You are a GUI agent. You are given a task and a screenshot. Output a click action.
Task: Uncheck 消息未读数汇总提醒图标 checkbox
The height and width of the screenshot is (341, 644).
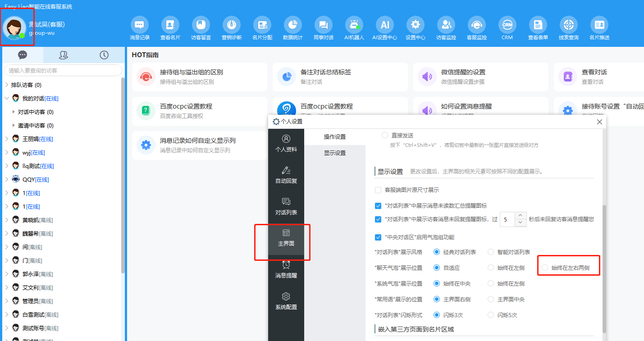(378, 206)
